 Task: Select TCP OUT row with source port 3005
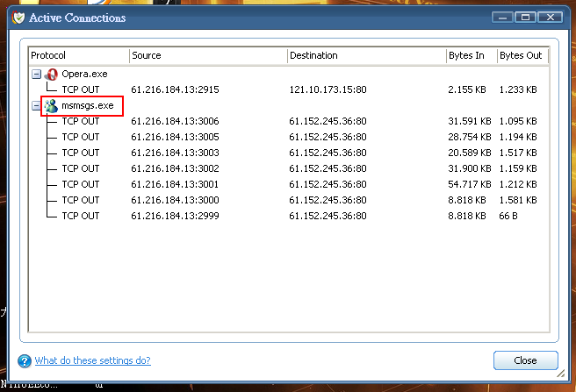pos(291,137)
